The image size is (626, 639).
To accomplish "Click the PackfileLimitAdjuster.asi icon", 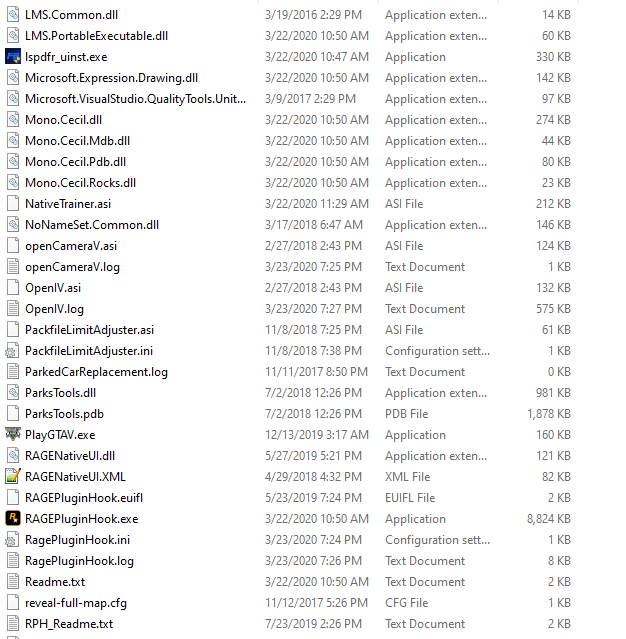I will (x=13, y=330).
